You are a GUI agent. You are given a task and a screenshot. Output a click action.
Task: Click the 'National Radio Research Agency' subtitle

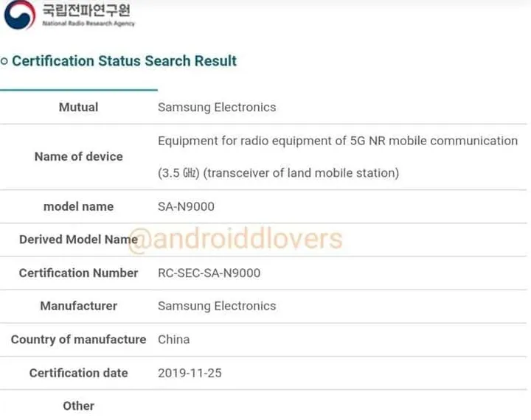tap(88, 24)
